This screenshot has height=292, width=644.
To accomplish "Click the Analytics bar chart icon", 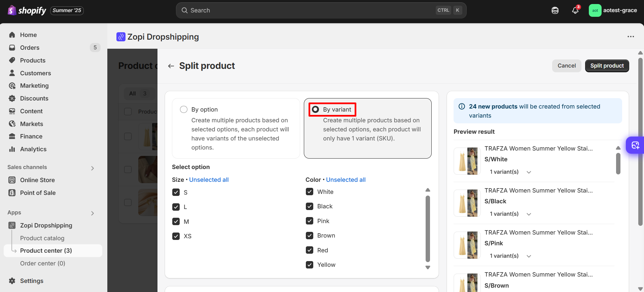I will 12,149.
